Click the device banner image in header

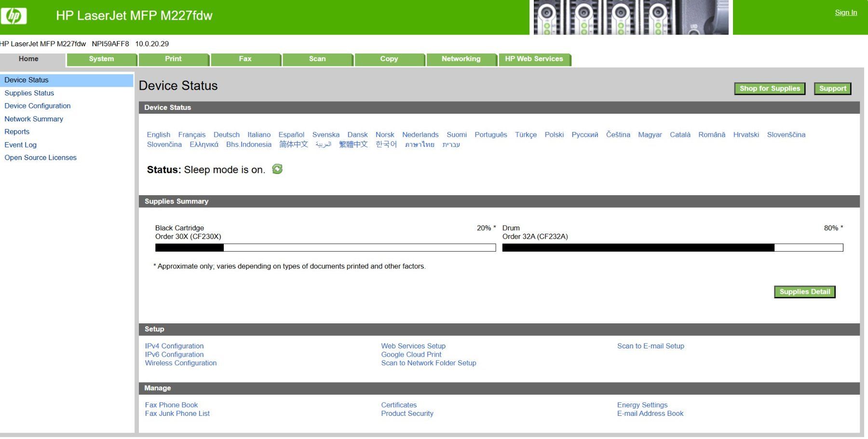click(631, 17)
